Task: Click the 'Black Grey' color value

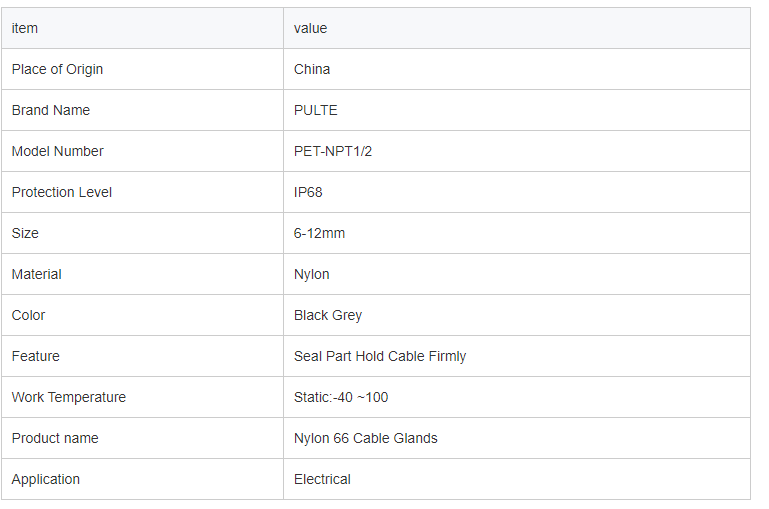Action: [x=328, y=315]
